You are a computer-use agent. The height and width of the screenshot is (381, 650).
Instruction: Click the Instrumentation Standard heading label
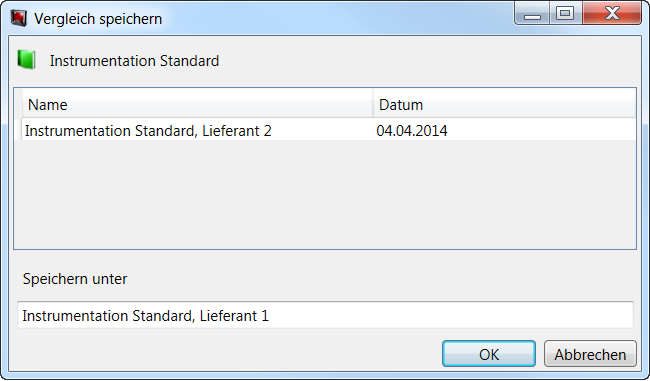tap(134, 61)
